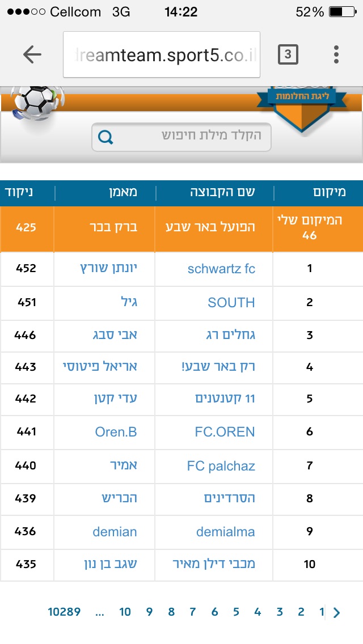Open the FC.OREN team link
This screenshot has width=363, height=644.
pos(225,432)
